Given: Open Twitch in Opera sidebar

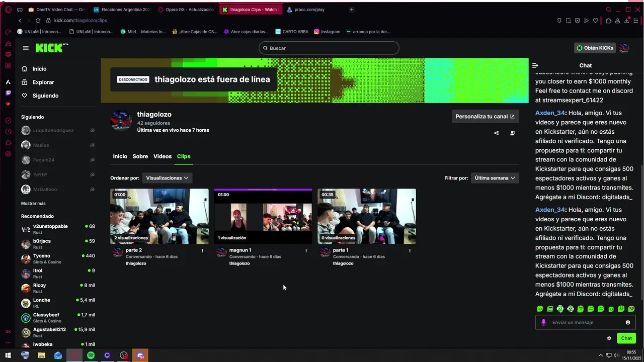Looking at the screenshot, I should tap(8, 93).
